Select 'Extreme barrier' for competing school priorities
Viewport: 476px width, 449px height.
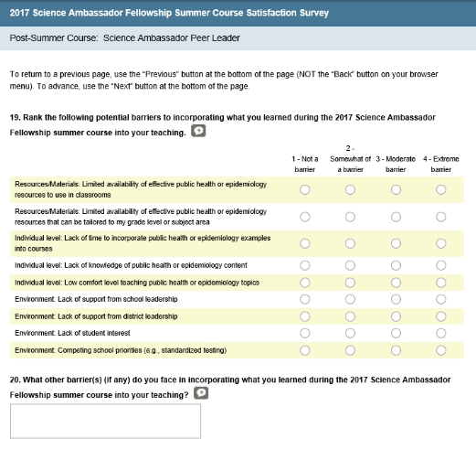(x=440, y=350)
